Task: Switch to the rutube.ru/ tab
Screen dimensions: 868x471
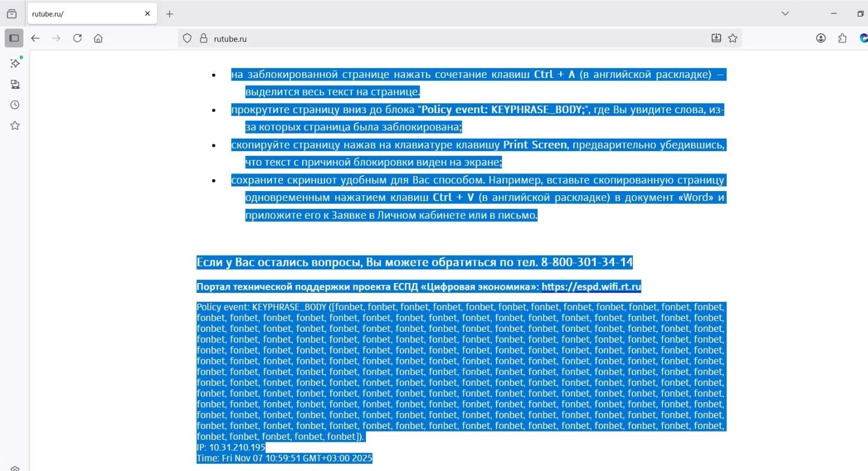Action: [91, 14]
